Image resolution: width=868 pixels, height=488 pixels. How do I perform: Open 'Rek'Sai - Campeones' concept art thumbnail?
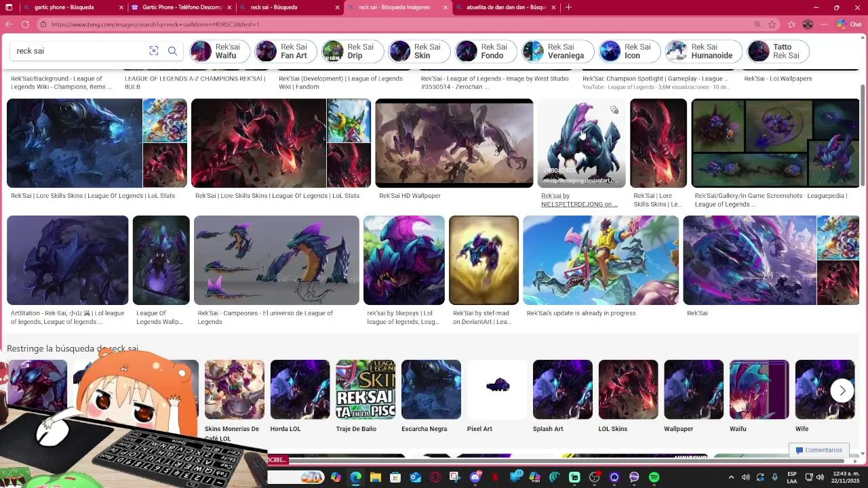[277, 260]
